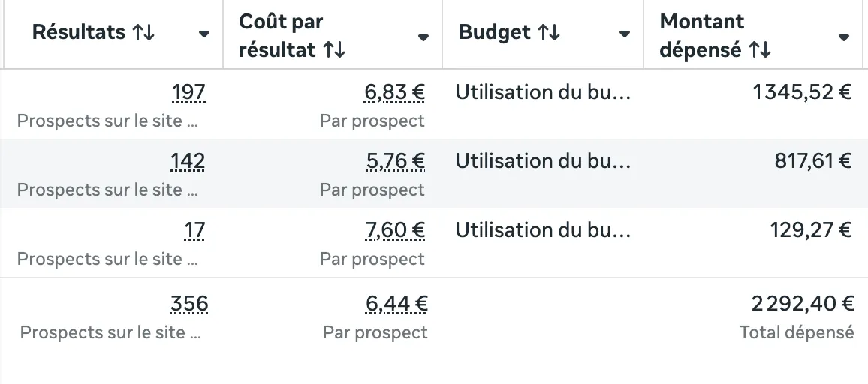The height and width of the screenshot is (384, 868).
Task: Click the 2 292,40 € total spent
Action: 803,304
